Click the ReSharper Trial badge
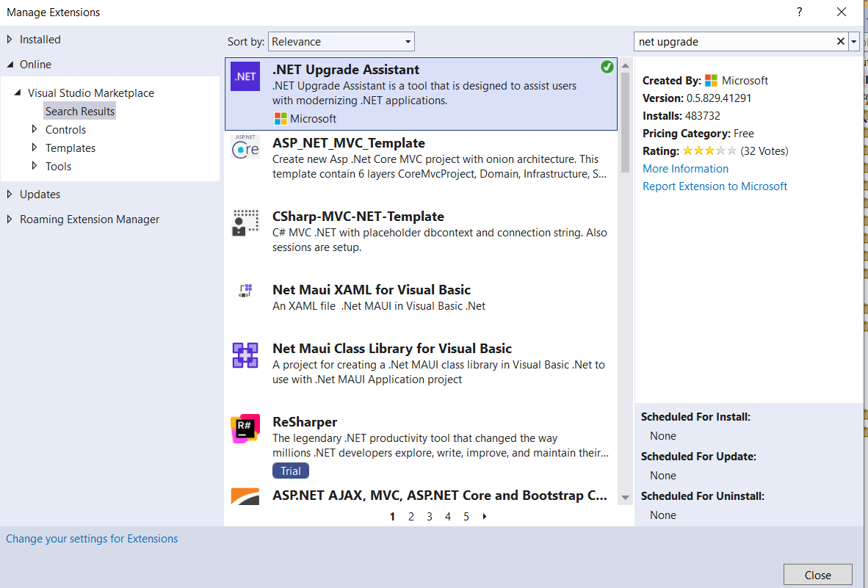 tap(291, 471)
